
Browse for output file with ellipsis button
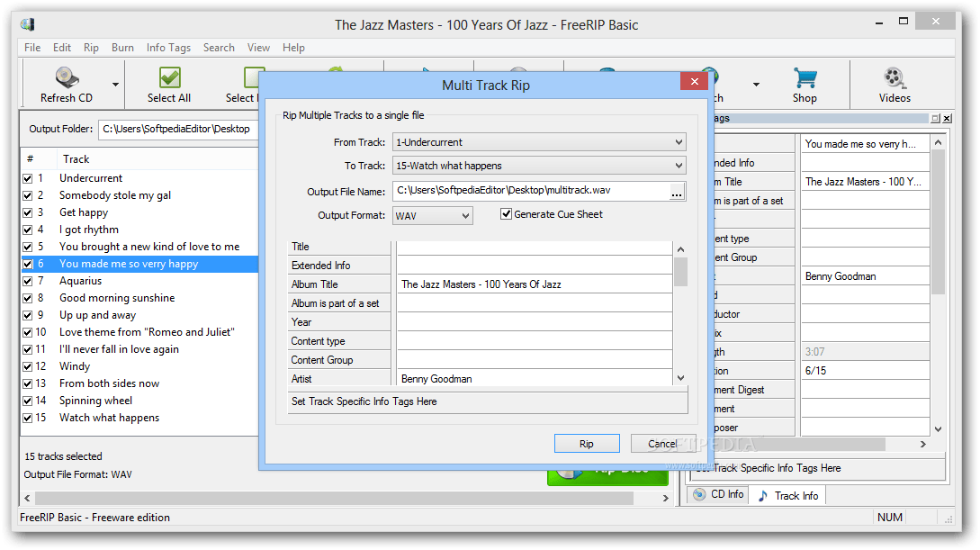pyautogui.click(x=676, y=192)
